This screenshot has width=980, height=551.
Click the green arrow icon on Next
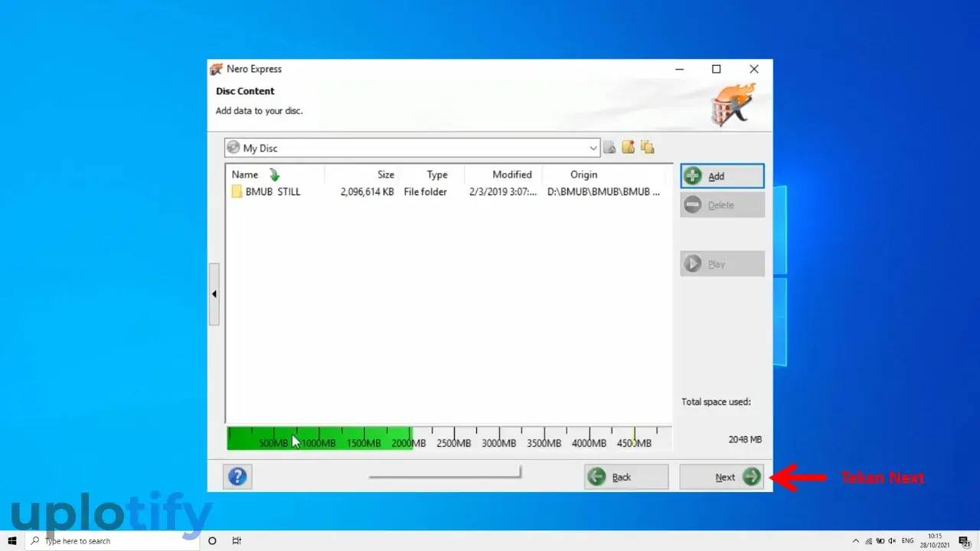[x=751, y=478]
